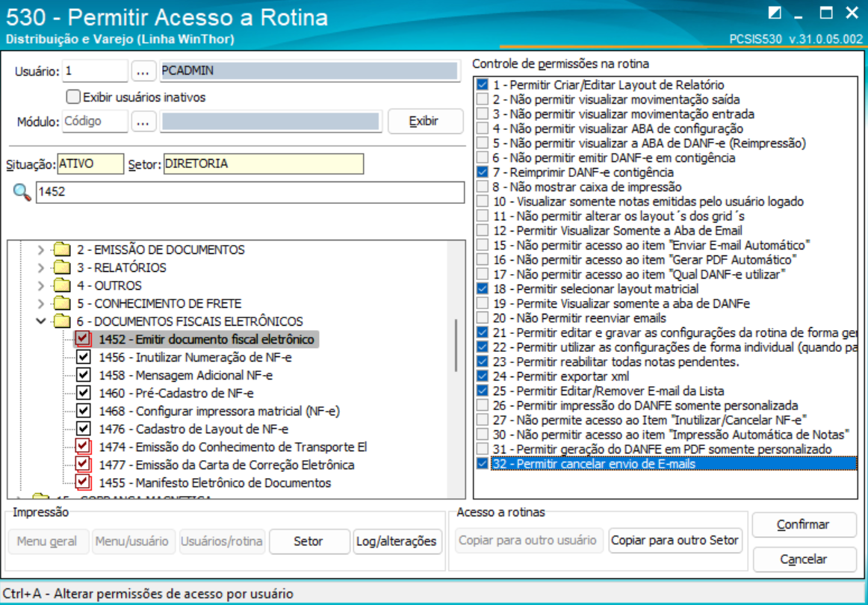Click the Usuários/rotina button
Viewport: 868px width, 605px height.
click(x=222, y=541)
